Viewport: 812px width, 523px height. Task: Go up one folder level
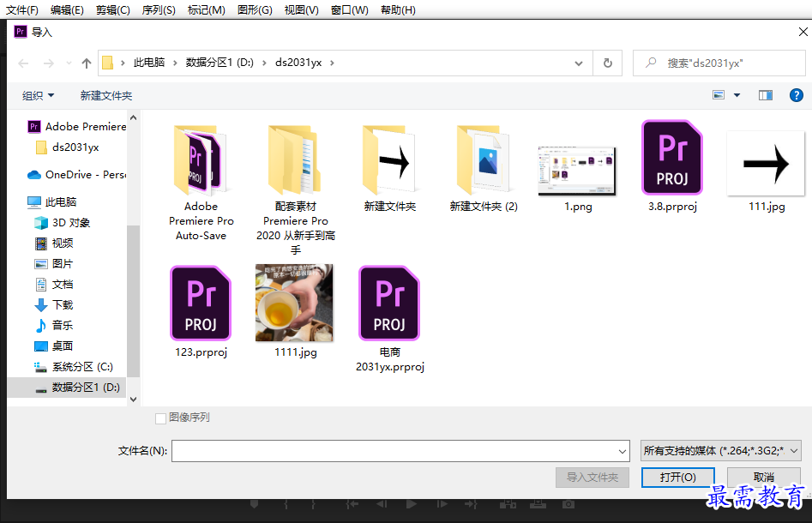pos(87,63)
